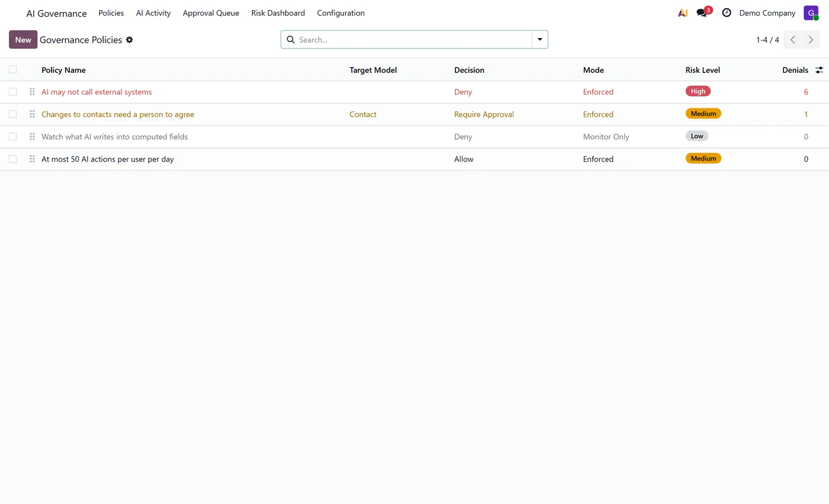Grab the drag handle for external systems policy
Screen dimensions: 829x504
(x=33, y=92)
